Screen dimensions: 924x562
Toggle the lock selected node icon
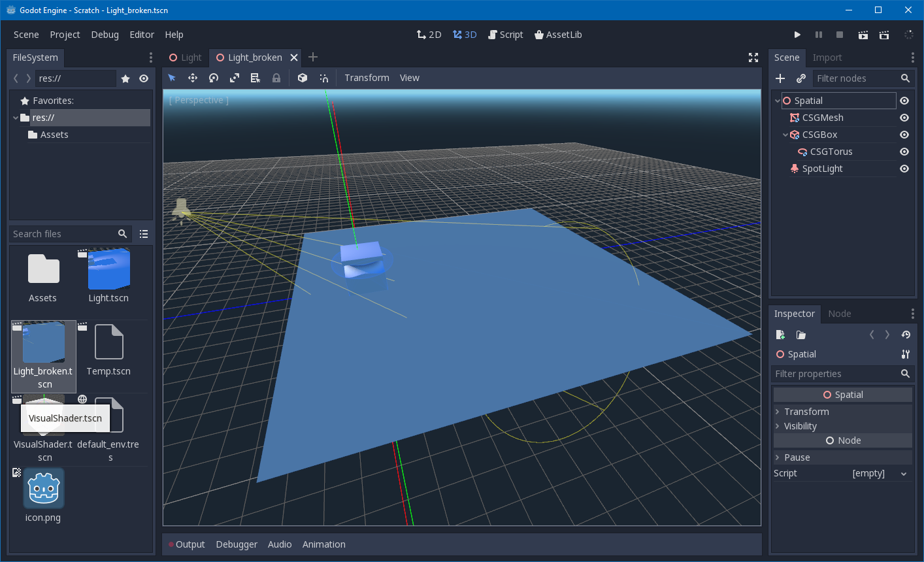[x=276, y=78]
